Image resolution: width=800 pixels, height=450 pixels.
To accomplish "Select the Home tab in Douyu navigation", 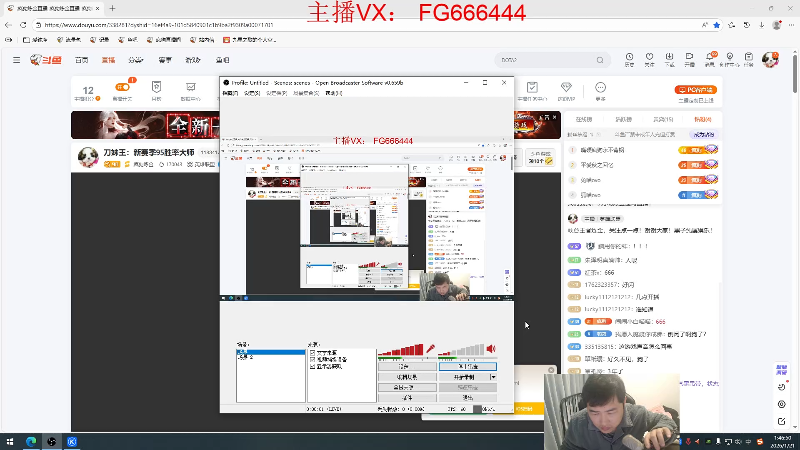I will pos(82,60).
